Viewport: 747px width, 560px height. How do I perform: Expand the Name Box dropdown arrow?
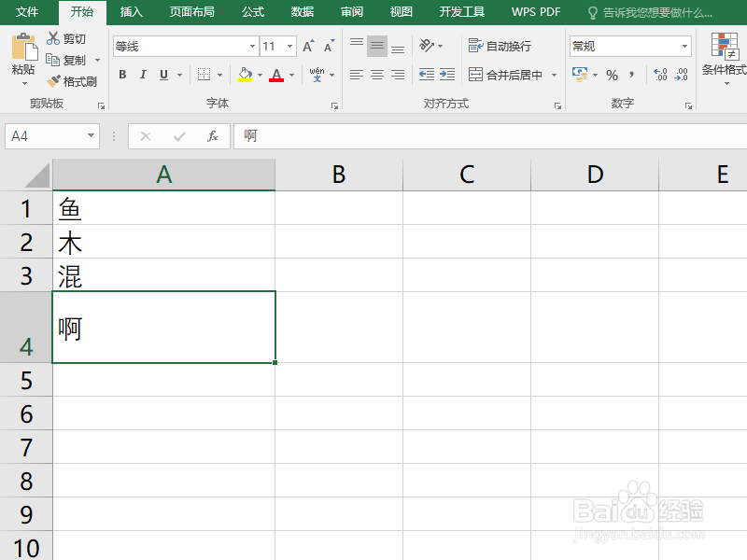(x=91, y=135)
